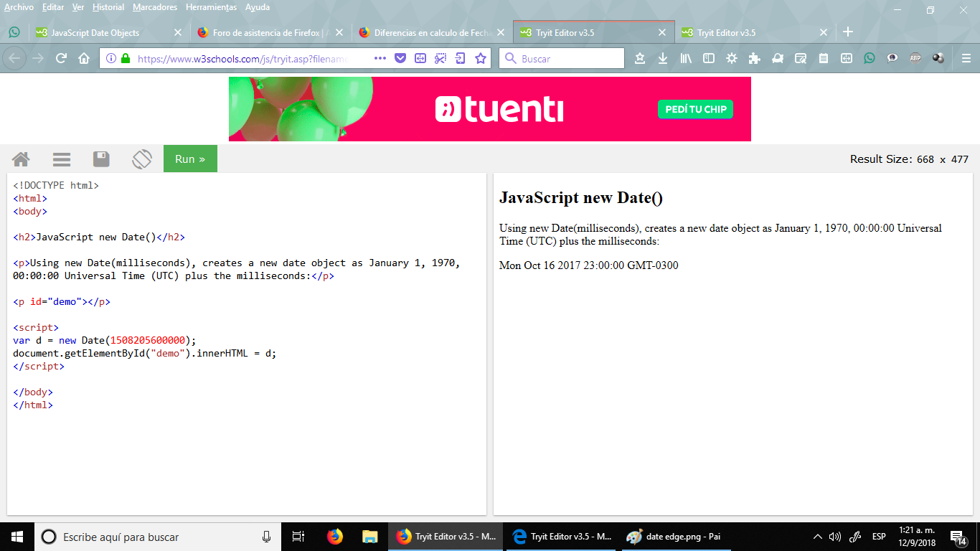Switch to Foro de asistencia de Firefox tab
The image size is (980, 551).
(x=271, y=32)
